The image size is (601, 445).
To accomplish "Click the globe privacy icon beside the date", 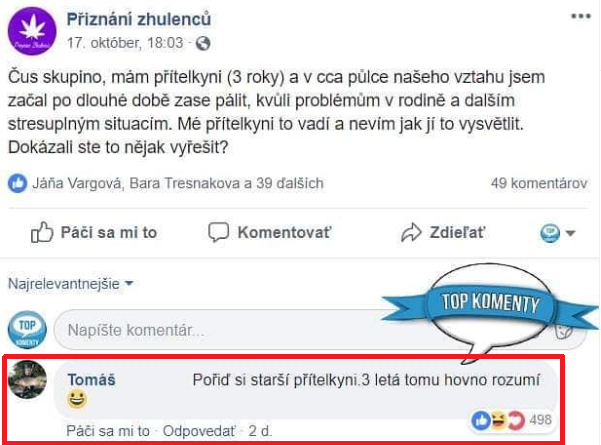I will (x=204, y=44).
